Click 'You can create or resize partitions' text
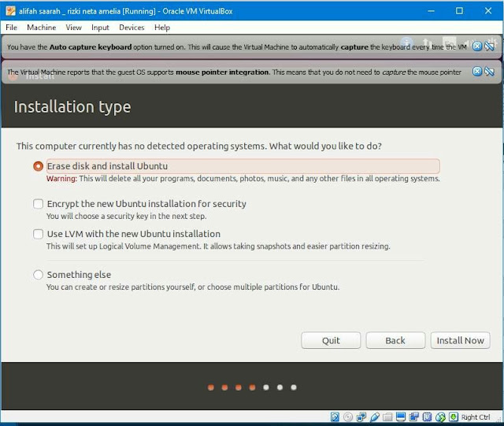Screen dimensions: 504x426 pyautogui.click(x=193, y=287)
